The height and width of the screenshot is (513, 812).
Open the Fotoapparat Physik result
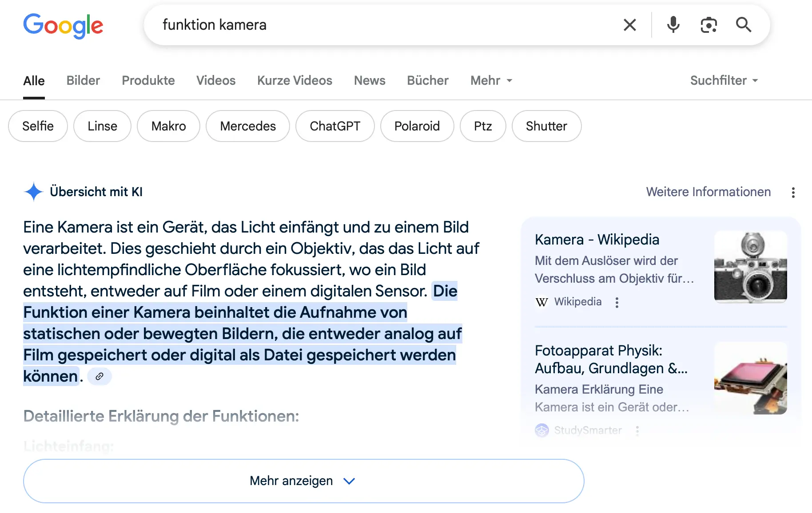point(611,359)
